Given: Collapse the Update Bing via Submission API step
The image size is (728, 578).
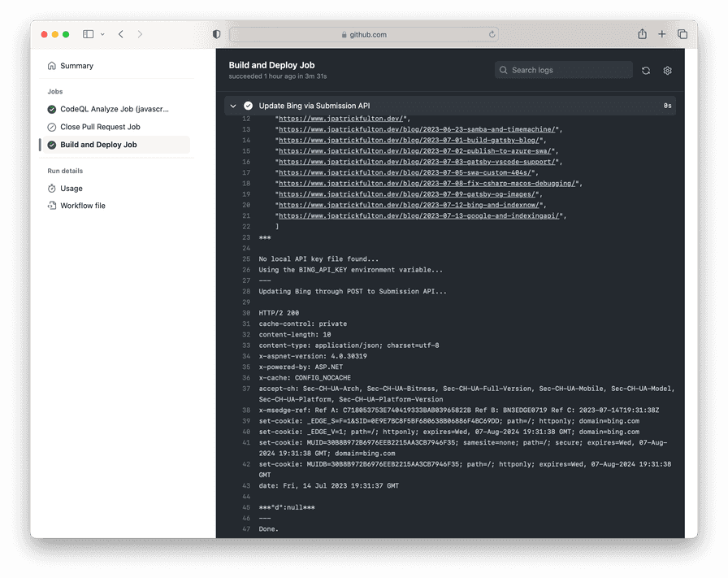Looking at the screenshot, I should coord(233,106).
